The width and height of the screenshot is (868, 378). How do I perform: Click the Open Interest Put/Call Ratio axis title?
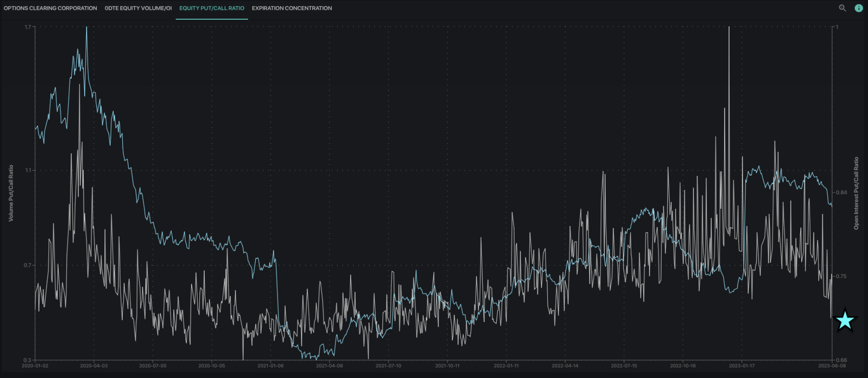pyautogui.click(x=856, y=193)
